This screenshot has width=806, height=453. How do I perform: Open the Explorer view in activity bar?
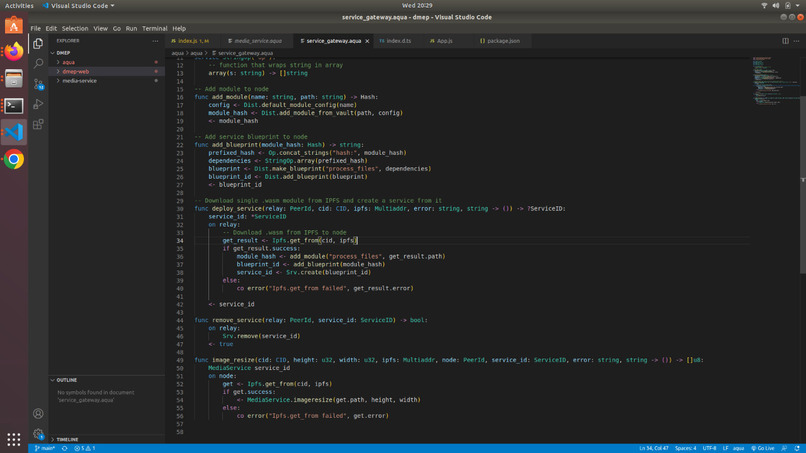tap(38, 44)
